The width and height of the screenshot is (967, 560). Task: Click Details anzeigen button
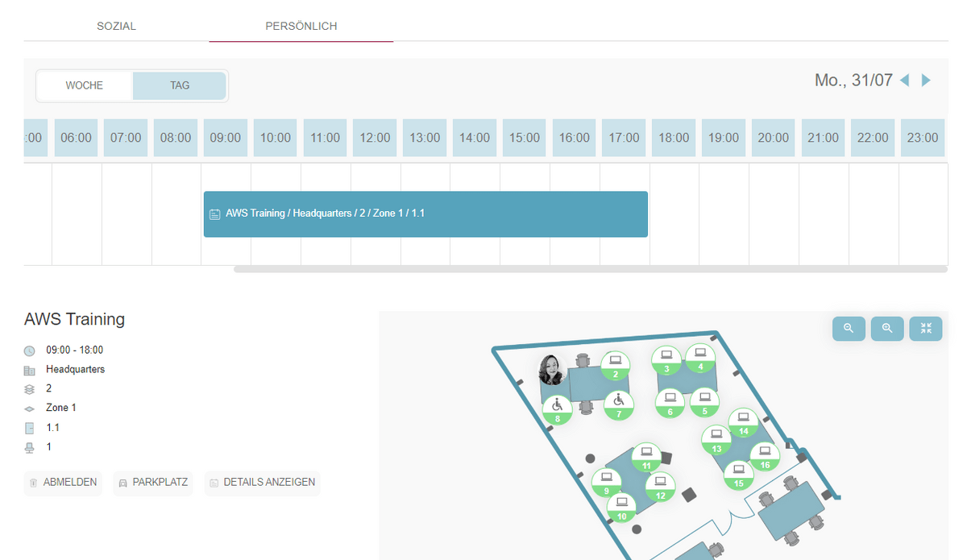pyautogui.click(x=262, y=483)
